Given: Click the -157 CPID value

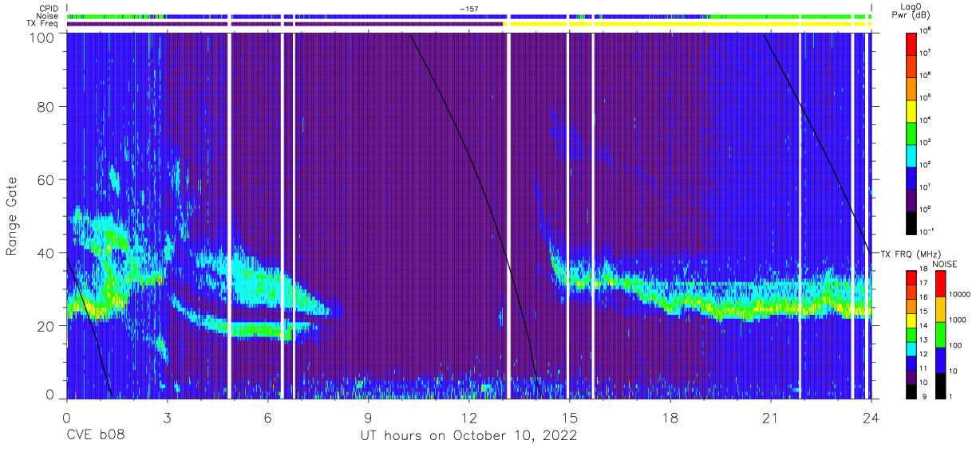Looking at the screenshot, I should [469, 9].
